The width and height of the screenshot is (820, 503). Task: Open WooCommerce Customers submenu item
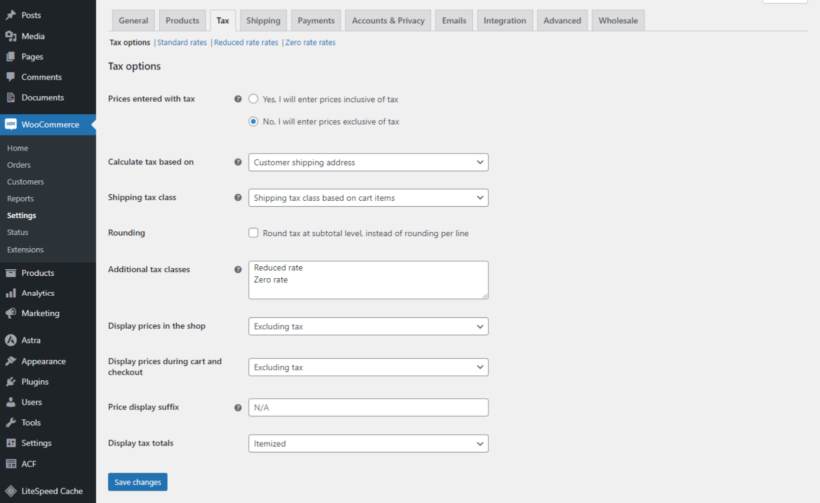tap(26, 182)
